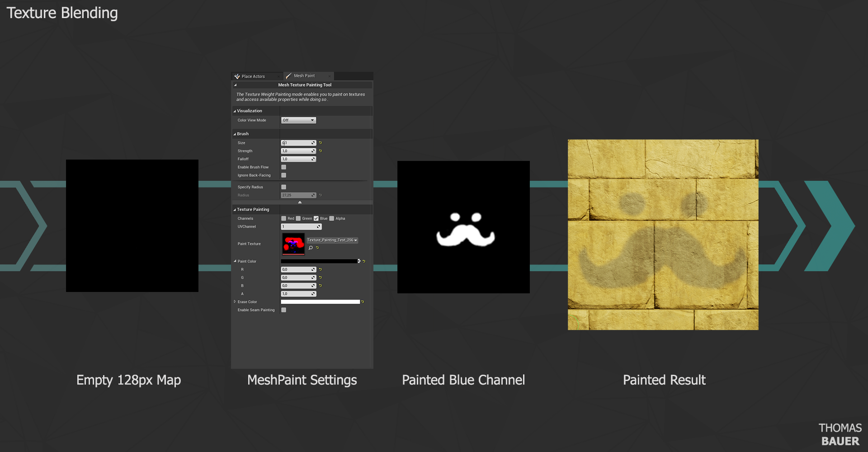
Task: Reset Paint Color to default
Action: 364,261
